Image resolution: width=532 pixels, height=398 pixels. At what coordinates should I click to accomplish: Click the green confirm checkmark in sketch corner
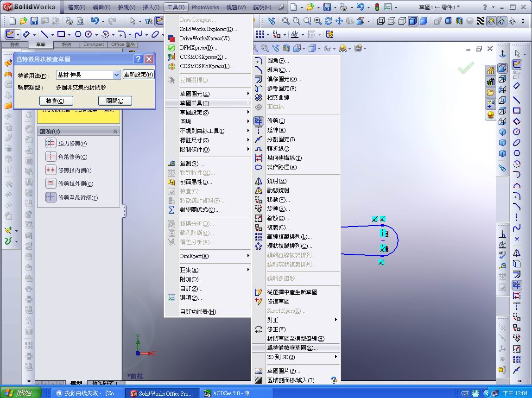[x=466, y=67]
